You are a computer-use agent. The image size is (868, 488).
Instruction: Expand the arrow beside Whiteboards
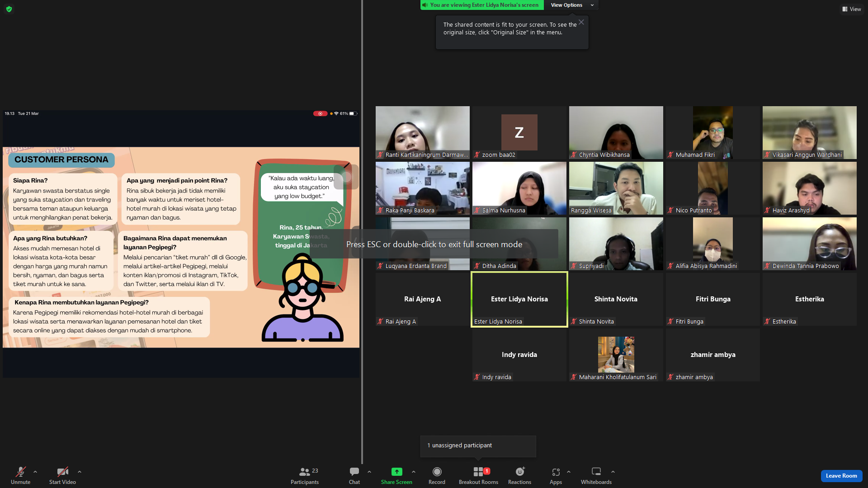coord(613,472)
